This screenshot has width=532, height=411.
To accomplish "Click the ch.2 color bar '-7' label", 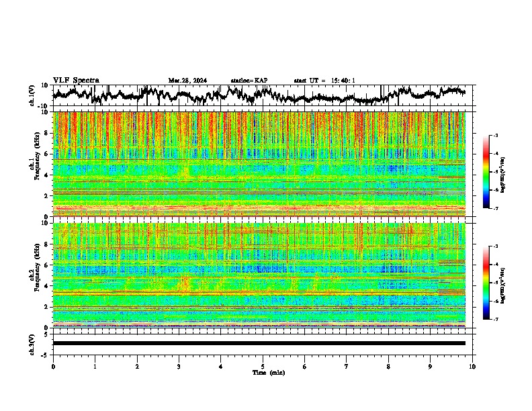I will click(495, 320).
